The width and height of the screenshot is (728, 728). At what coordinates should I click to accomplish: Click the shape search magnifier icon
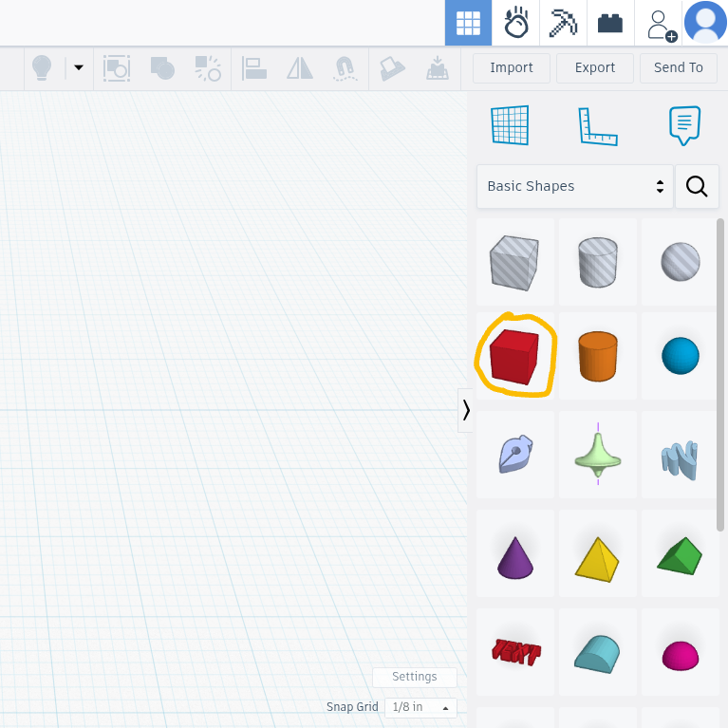[x=697, y=186]
